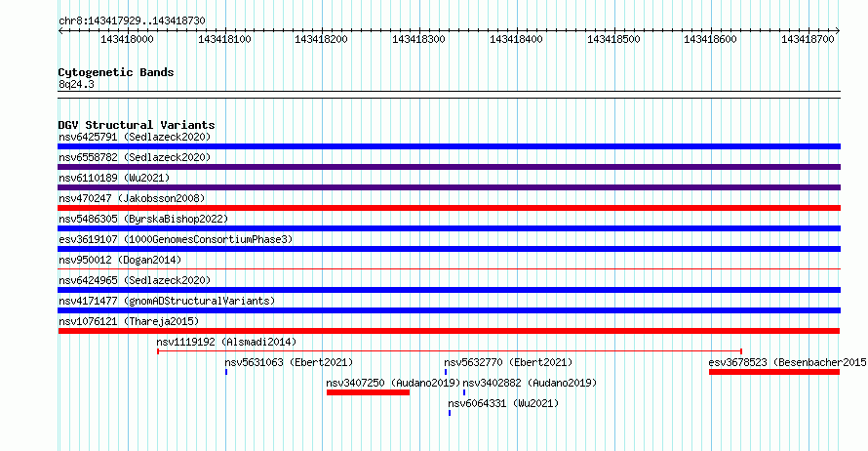Click the left arrowhead of the ruler
Screen dimensions: 868x451
pos(60,31)
